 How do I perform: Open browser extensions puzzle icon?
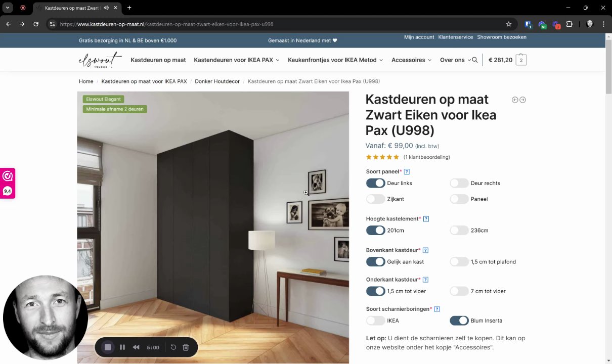click(x=570, y=24)
